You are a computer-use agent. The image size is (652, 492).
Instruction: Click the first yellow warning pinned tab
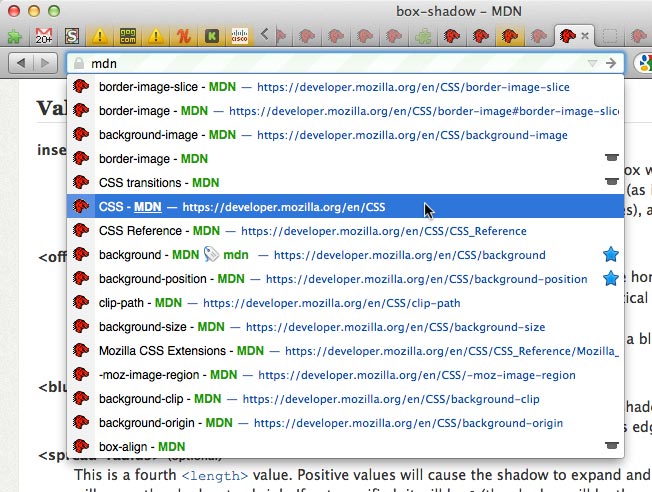pyautogui.click(x=100, y=36)
